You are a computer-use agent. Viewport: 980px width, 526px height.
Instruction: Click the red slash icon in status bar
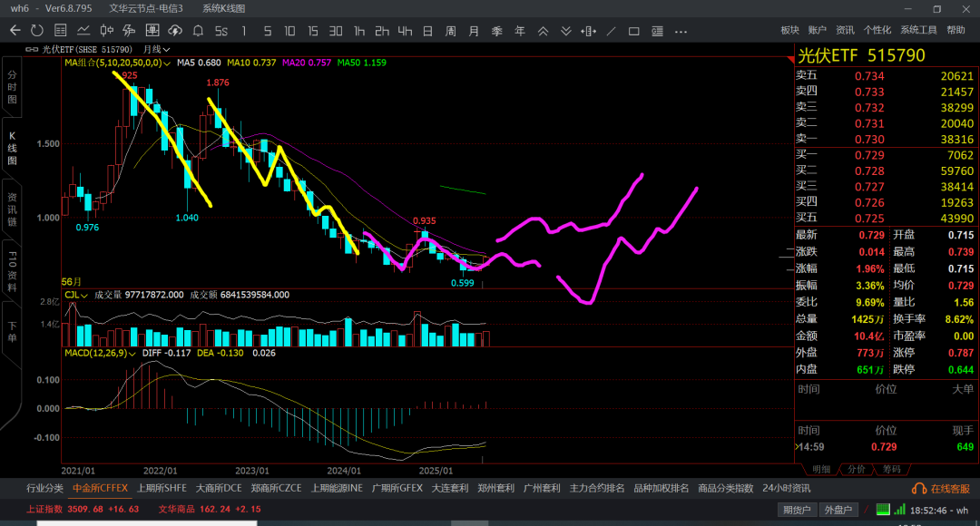(867, 510)
